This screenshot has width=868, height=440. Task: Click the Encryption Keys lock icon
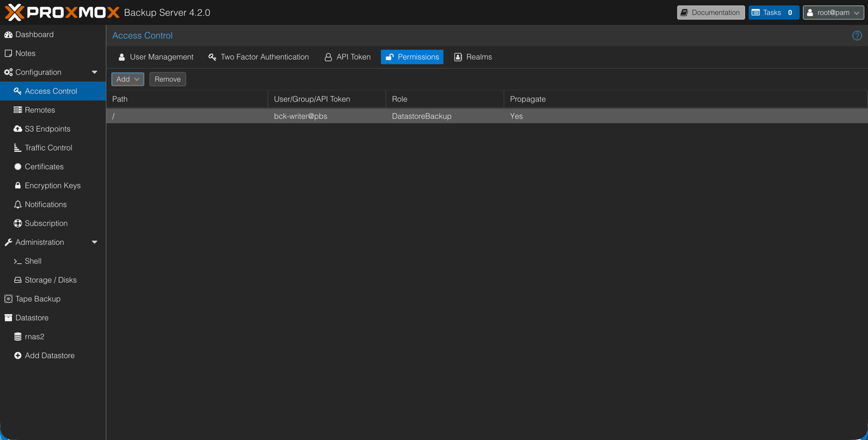click(18, 185)
